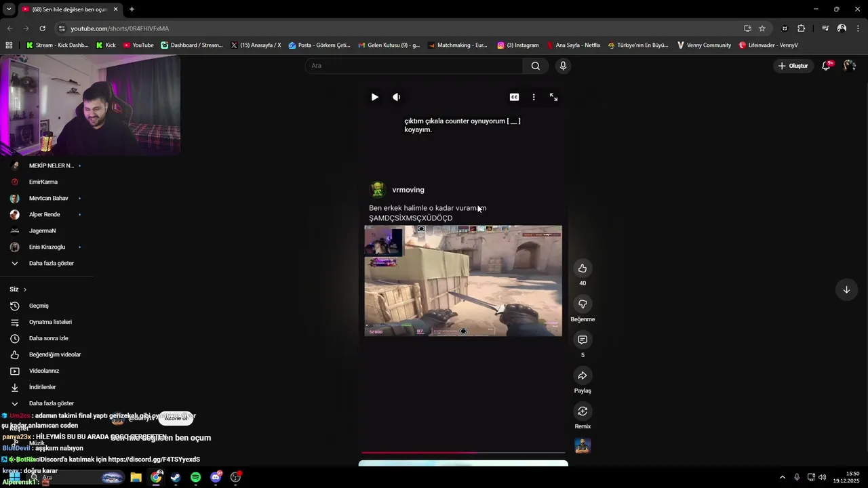868x488 pixels.
Task: Bookmark this page with the star
Action: 762,28
